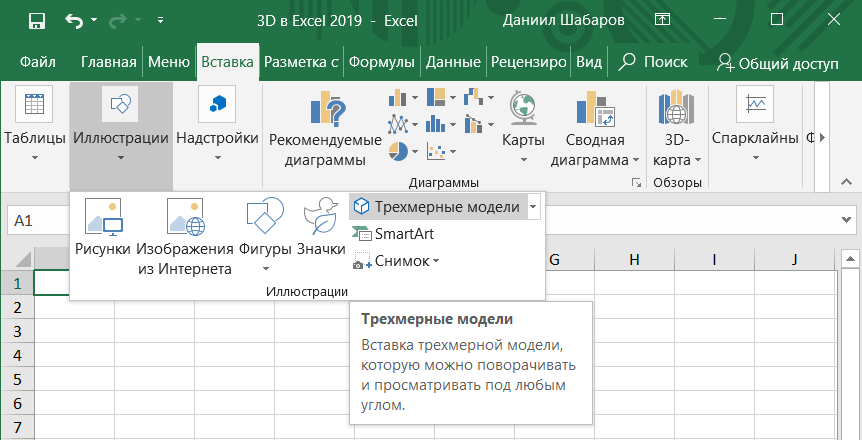
Task: Open the Формулы tab
Action: point(382,62)
